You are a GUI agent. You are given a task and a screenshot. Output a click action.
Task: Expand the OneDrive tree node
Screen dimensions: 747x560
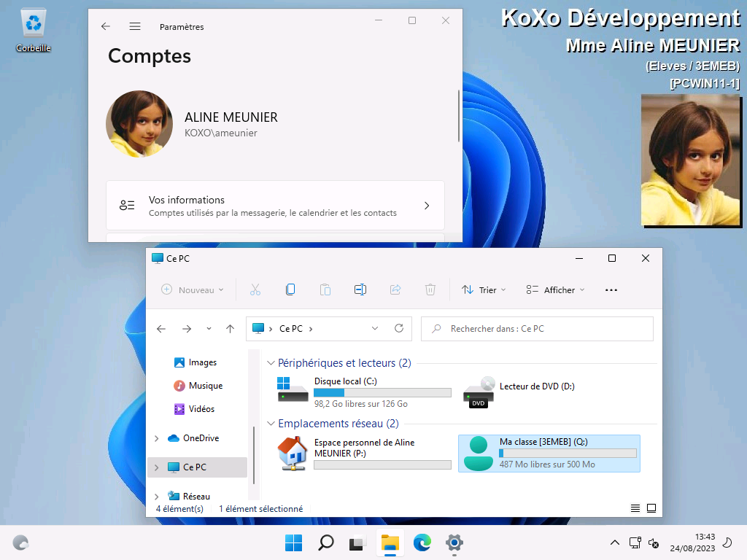[156, 438]
